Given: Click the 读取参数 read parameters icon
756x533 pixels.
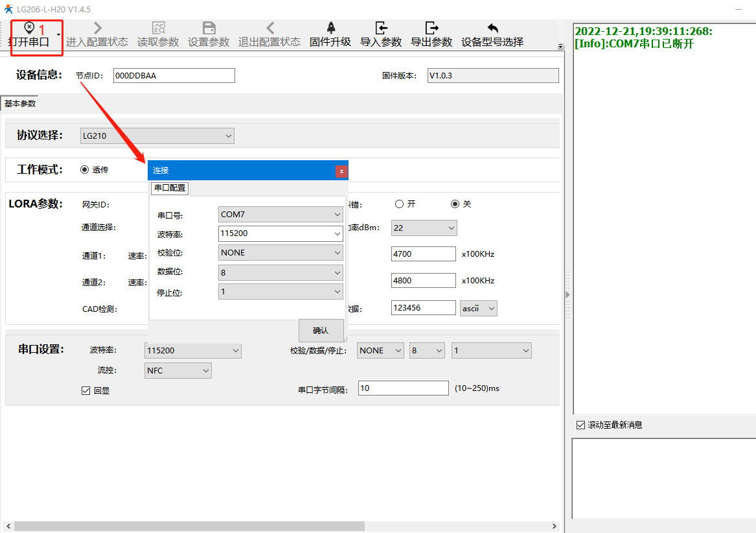Looking at the screenshot, I should coord(158,29).
